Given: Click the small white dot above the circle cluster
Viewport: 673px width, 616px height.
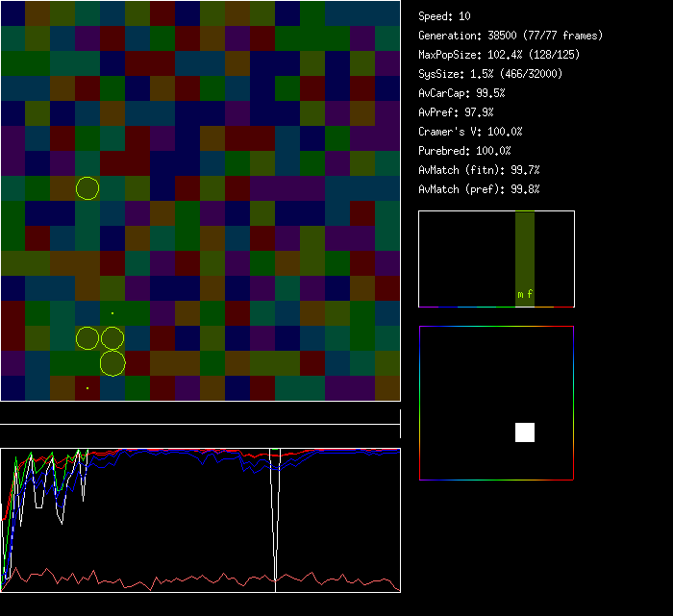Looking at the screenshot, I should click(x=112, y=313).
